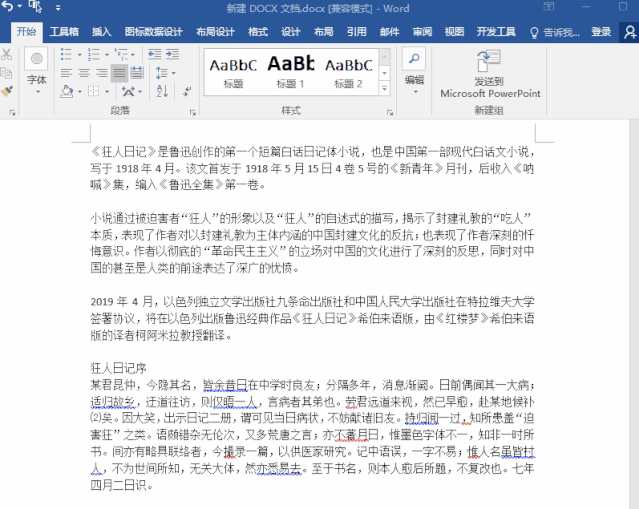Expand the styles gallery more arrow
This screenshot has height=509, width=639.
tap(385, 86)
